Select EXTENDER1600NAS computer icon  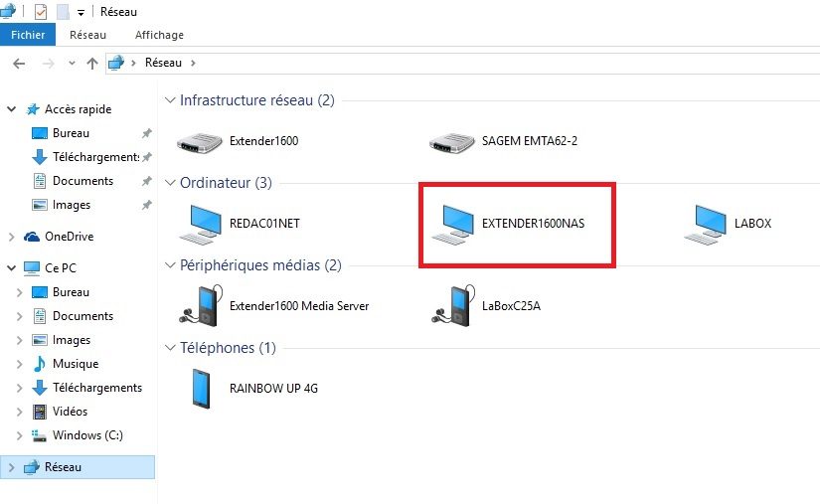453,224
